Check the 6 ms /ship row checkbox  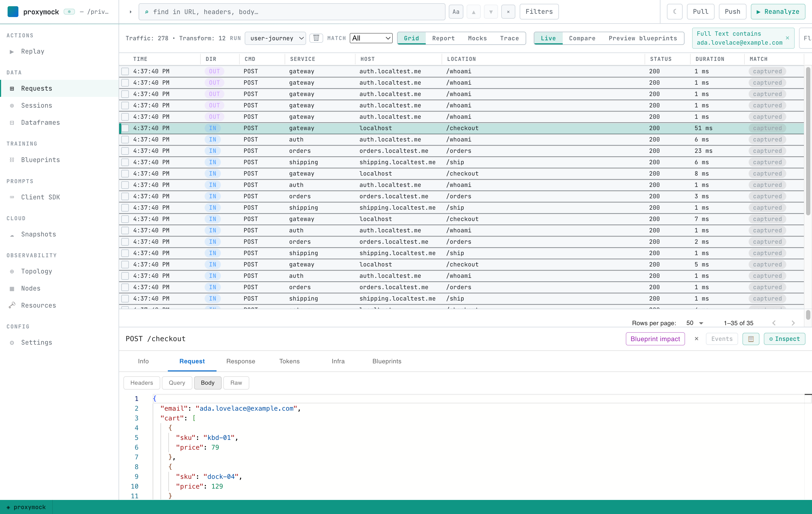tap(125, 162)
